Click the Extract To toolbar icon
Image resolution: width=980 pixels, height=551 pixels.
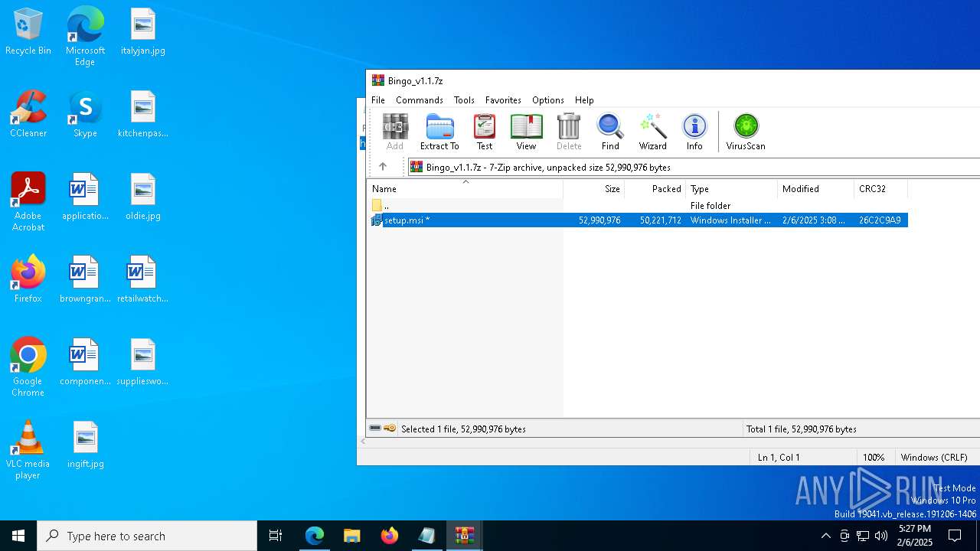coord(439,132)
